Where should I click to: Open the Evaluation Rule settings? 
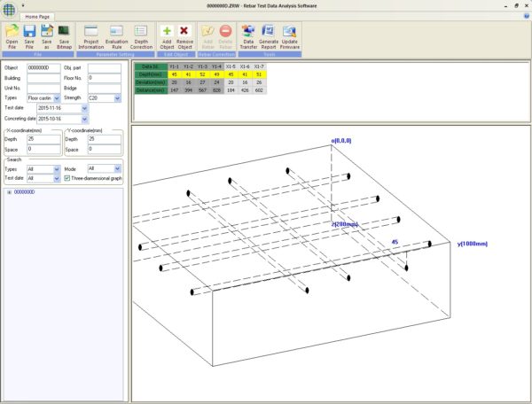click(116, 36)
